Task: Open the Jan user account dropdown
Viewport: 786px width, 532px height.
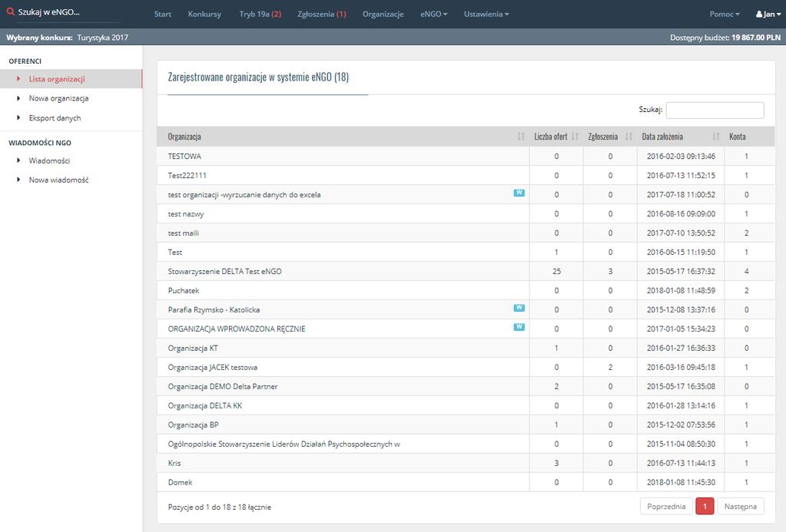Action: point(768,14)
